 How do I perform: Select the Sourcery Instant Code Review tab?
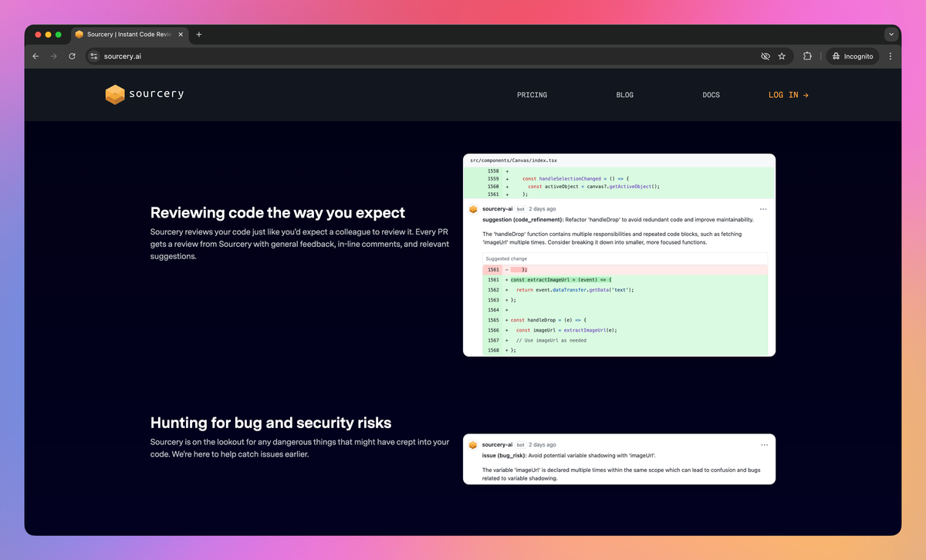point(128,35)
